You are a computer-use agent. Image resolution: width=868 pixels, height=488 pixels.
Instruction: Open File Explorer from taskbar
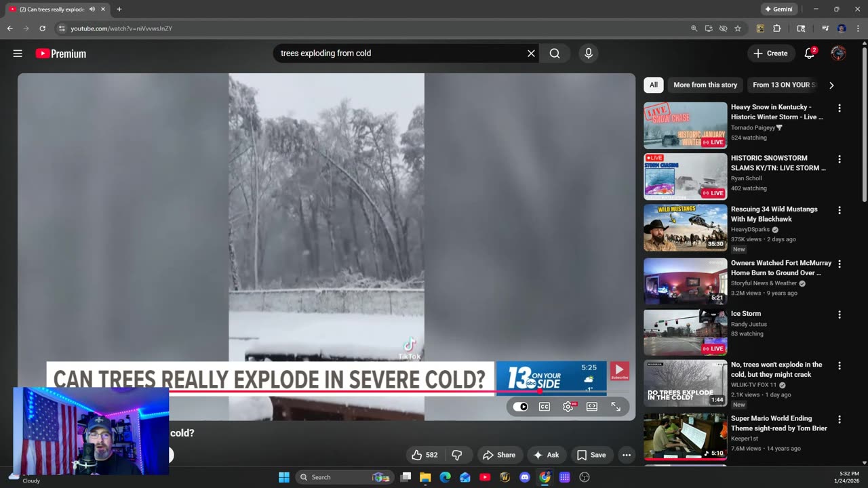425,477
